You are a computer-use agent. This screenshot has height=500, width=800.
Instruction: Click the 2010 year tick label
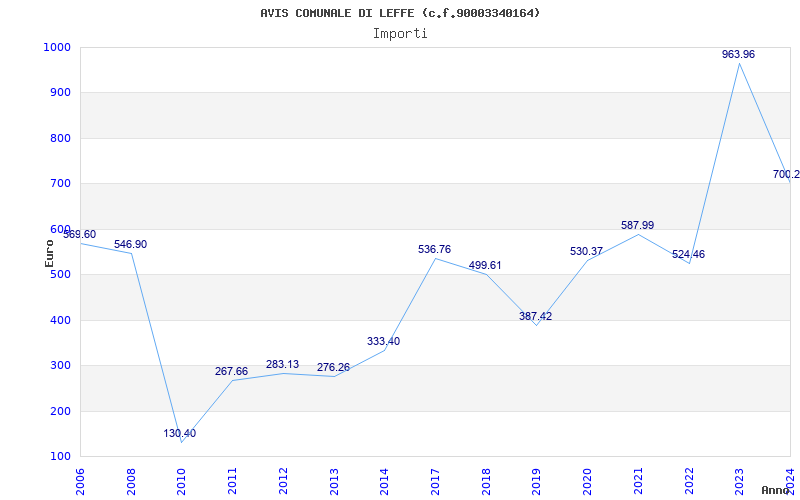point(181,482)
